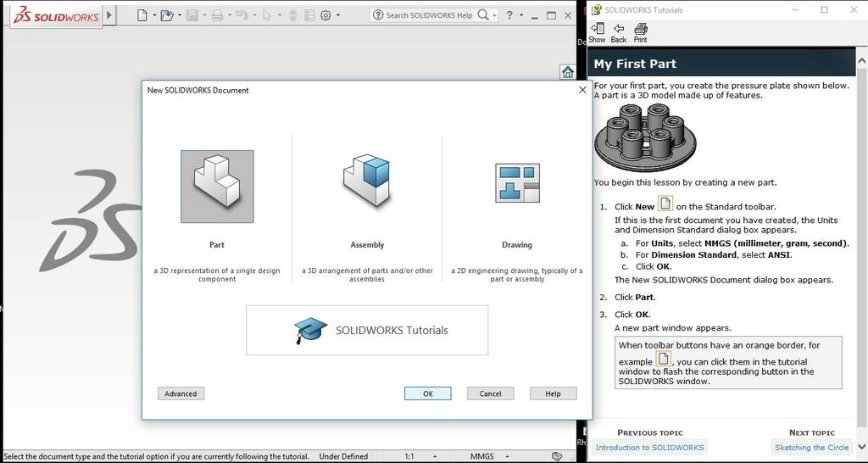Expand the Undo dropdown arrow
Viewport: 868px width, 463px height.
pos(254,15)
